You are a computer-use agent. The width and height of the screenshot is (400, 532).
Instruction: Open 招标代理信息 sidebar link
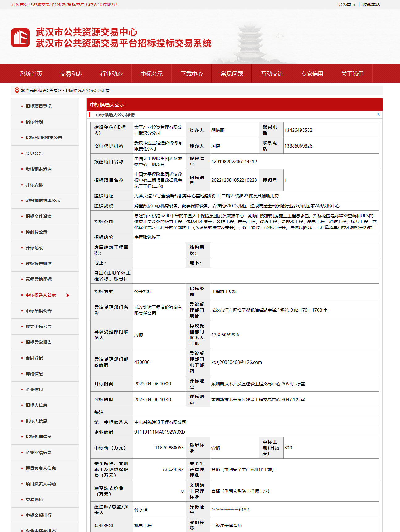coord(39,437)
